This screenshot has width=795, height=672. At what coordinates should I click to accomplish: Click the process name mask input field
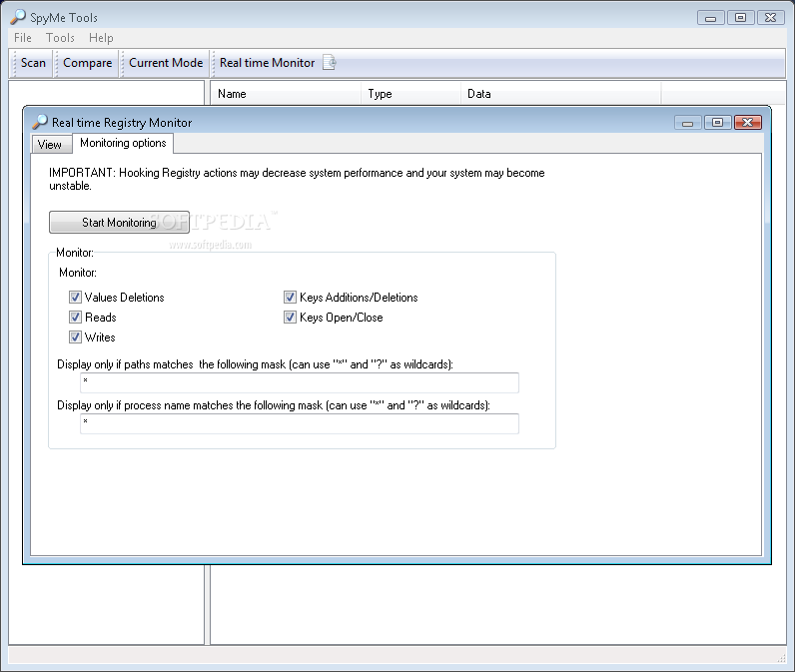click(300, 423)
